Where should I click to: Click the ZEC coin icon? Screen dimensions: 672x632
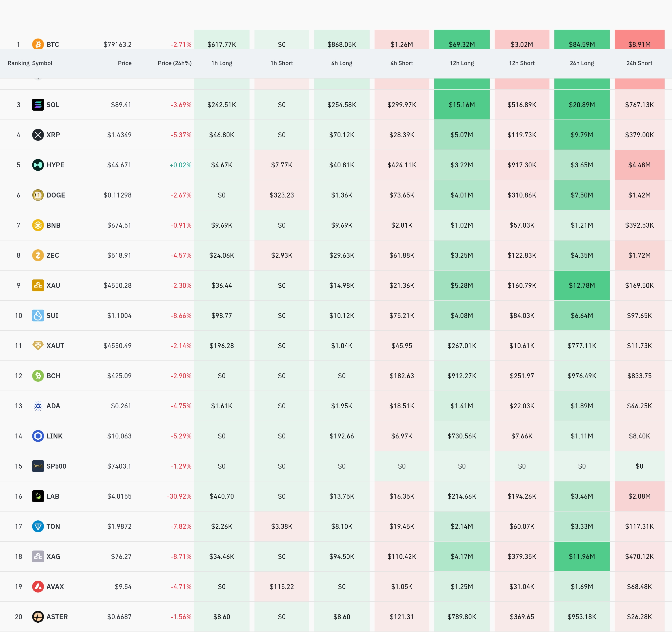point(38,255)
